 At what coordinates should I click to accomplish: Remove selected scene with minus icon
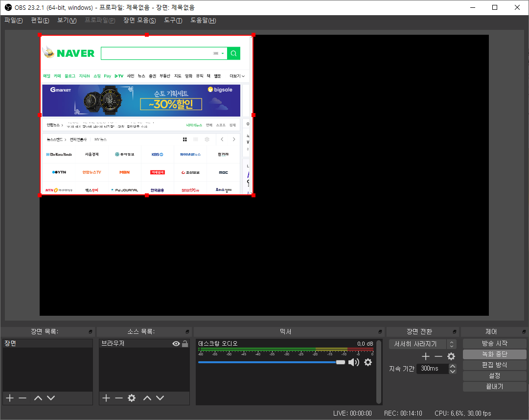23,398
